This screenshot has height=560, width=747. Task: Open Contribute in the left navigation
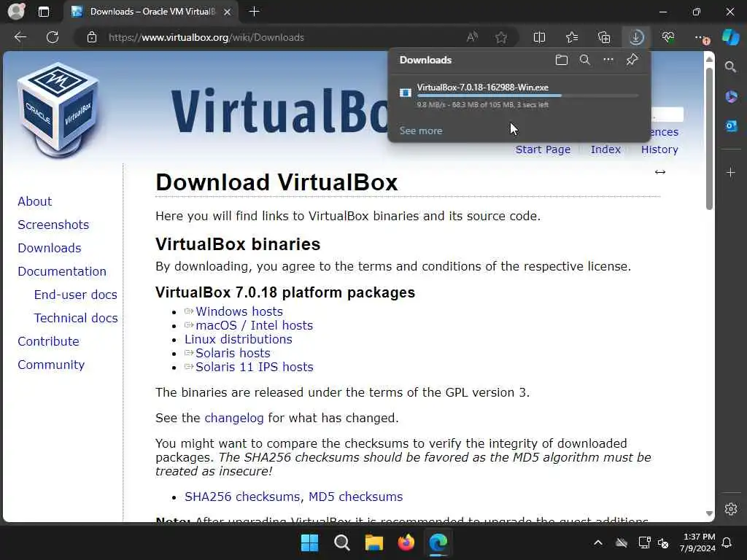[x=49, y=341]
